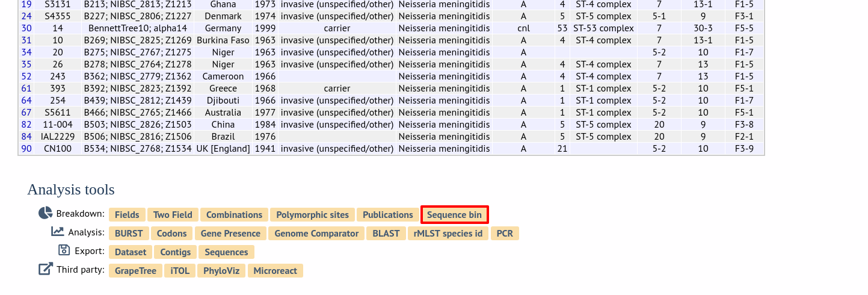Open iTOL third party tool

(180, 271)
